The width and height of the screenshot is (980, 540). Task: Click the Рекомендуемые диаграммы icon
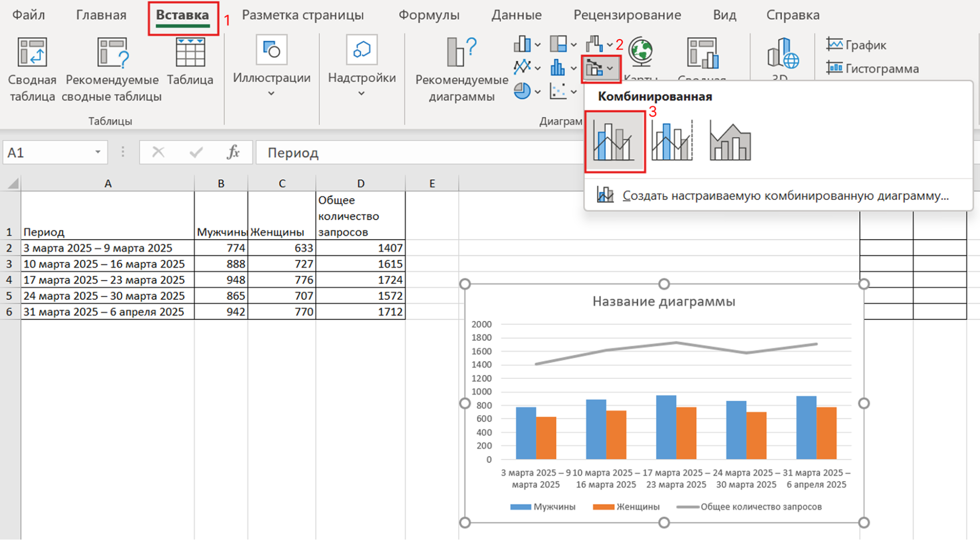[461, 52]
